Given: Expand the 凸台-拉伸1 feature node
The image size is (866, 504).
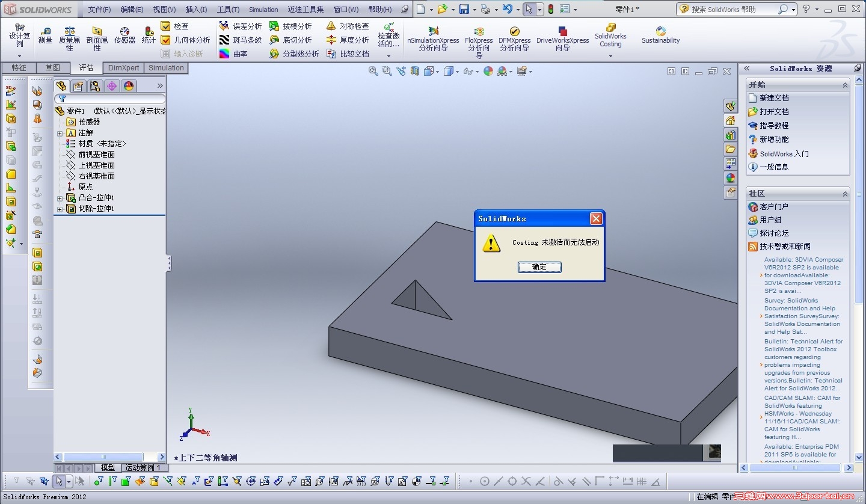Looking at the screenshot, I should point(60,198).
